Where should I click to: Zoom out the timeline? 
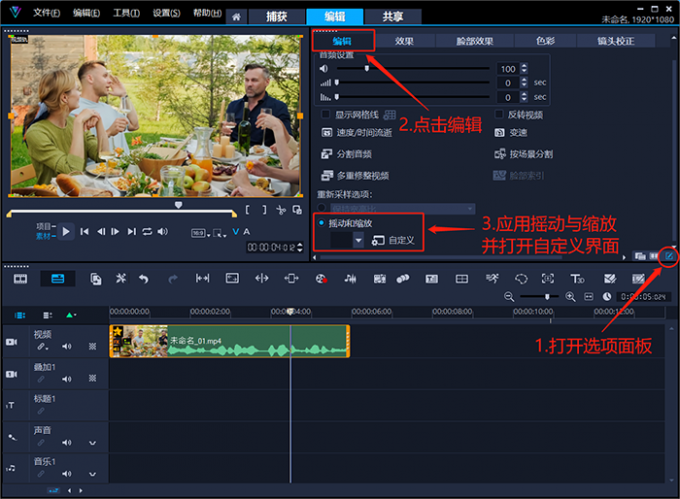pyautogui.click(x=509, y=297)
